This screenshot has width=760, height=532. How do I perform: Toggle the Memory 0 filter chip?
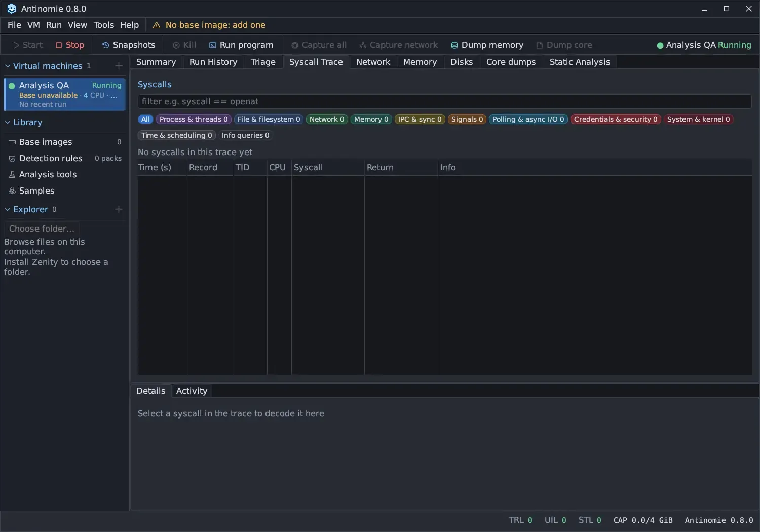(x=371, y=119)
